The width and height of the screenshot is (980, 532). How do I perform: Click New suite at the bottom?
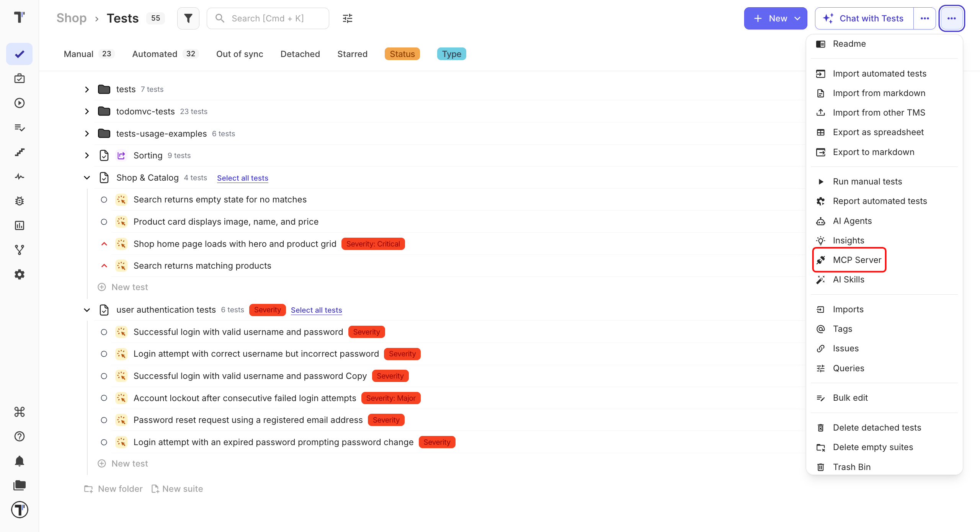pos(177,489)
